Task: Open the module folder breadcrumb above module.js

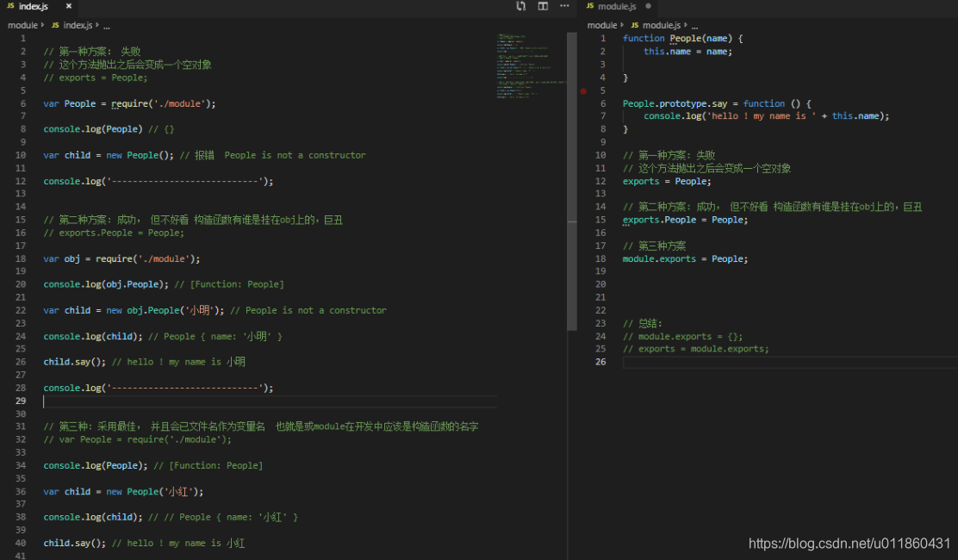Action: (602, 25)
